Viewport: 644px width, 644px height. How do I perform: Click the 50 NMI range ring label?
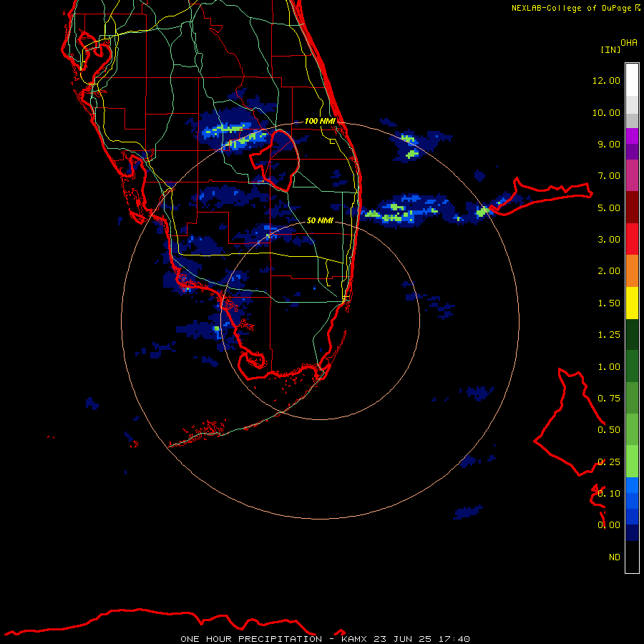click(x=320, y=220)
